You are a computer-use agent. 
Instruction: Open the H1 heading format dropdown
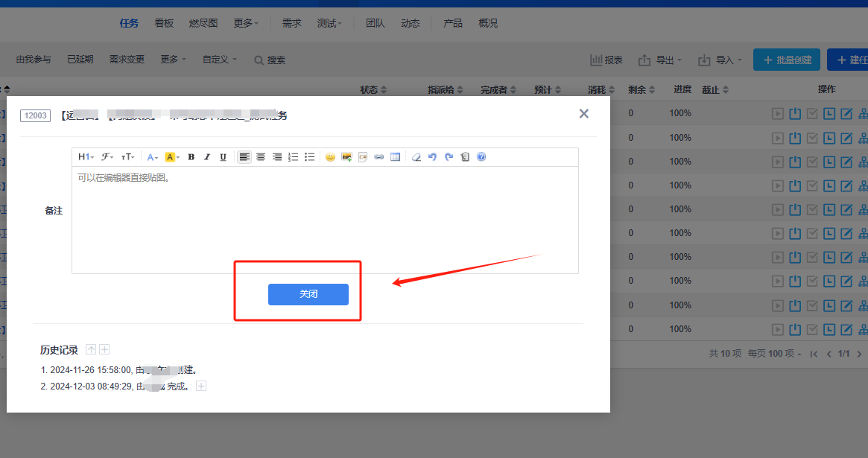[x=86, y=157]
